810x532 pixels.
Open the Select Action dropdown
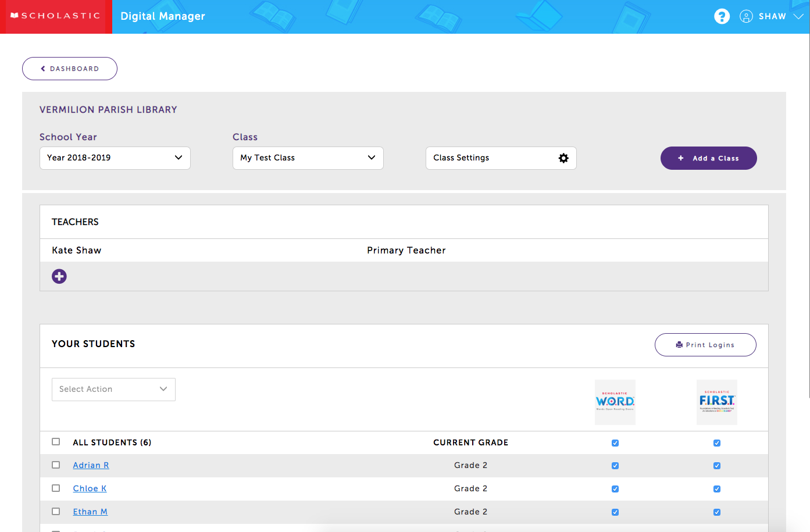pyautogui.click(x=113, y=390)
